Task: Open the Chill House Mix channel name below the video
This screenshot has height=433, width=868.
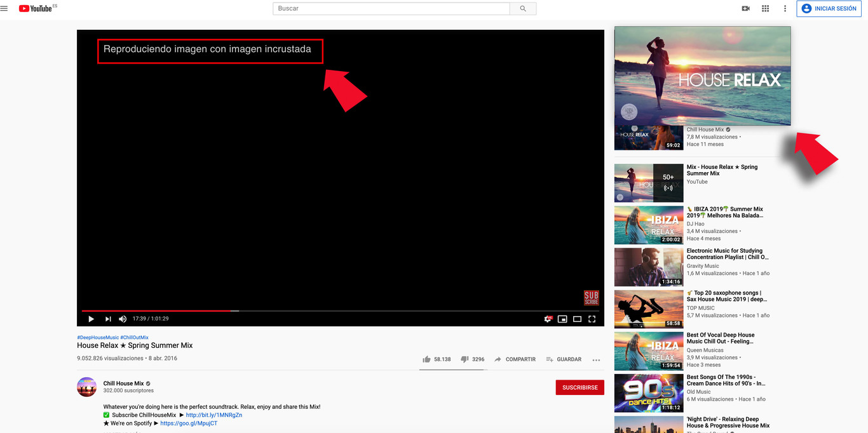Action: pyautogui.click(x=123, y=383)
